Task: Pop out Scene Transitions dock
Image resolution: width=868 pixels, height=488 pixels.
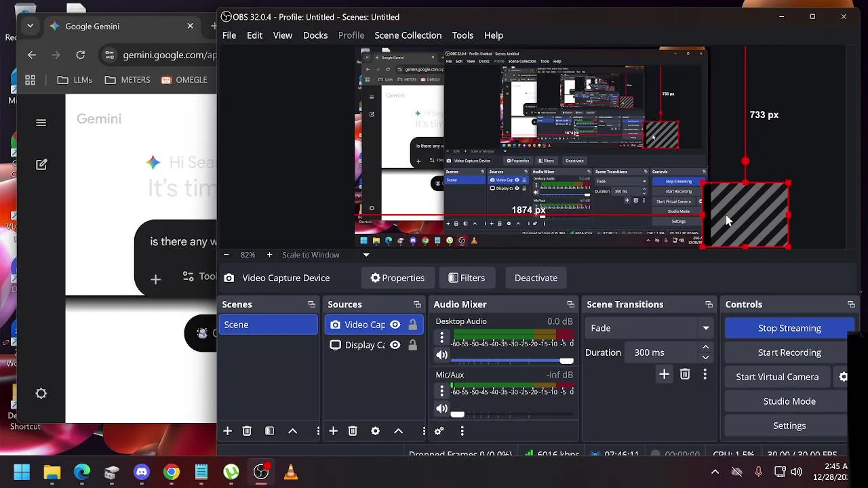Action: (x=709, y=304)
